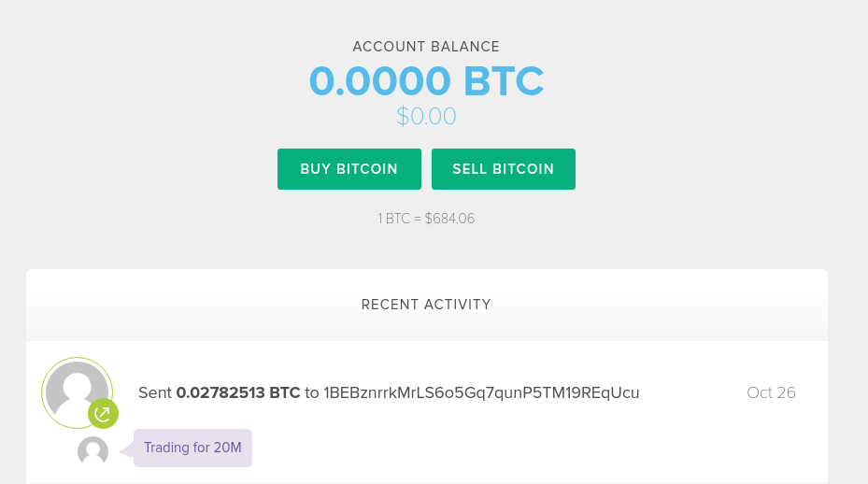The width and height of the screenshot is (868, 484).
Task: Click the BTC unit in the balance heading
Action: [504, 81]
